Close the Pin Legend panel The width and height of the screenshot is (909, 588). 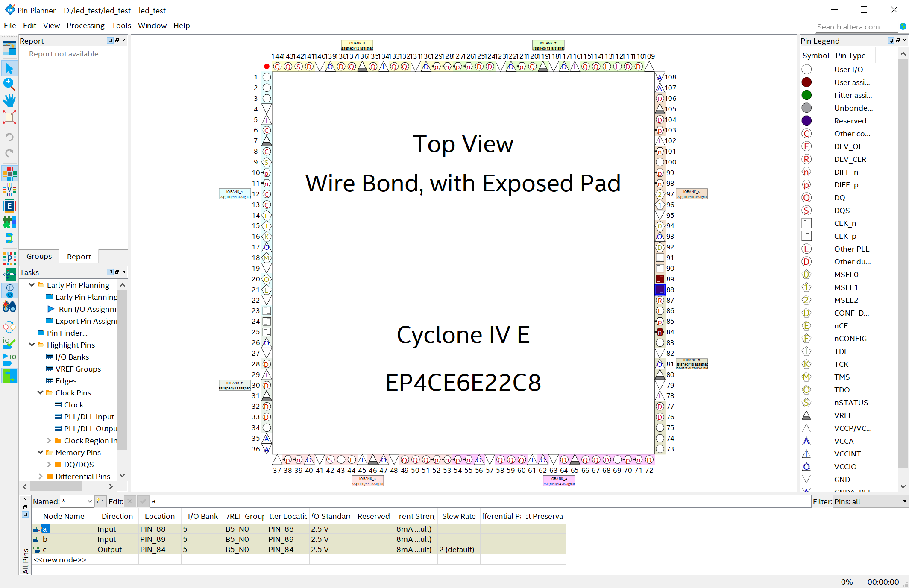click(905, 41)
